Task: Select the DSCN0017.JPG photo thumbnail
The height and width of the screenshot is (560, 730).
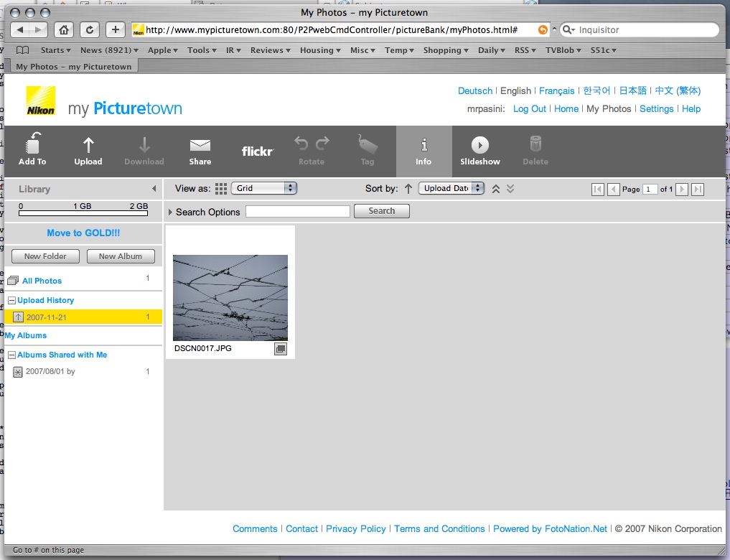Action: 230,297
